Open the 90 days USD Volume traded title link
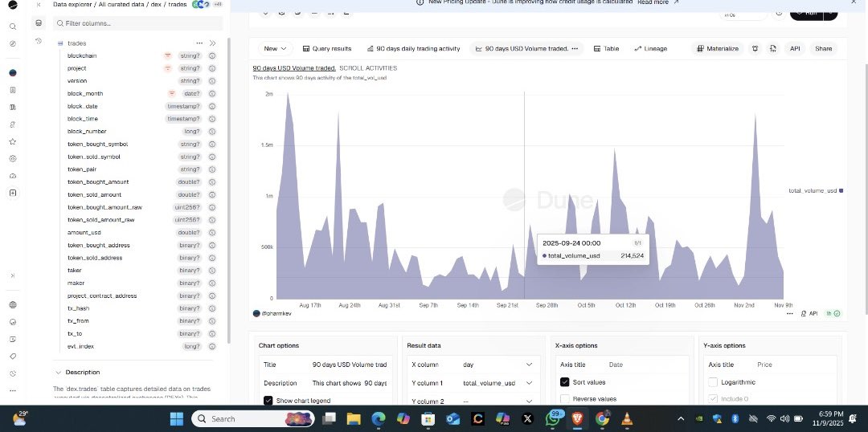This screenshot has height=432, width=868. coord(294,68)
